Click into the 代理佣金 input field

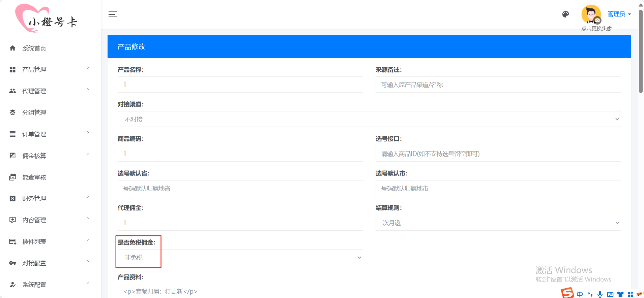click(240, 223)
